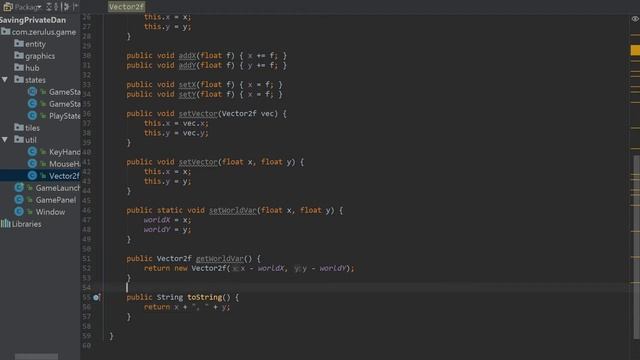
Task: Click the hub package folder icon
Action: click(19, 67)
